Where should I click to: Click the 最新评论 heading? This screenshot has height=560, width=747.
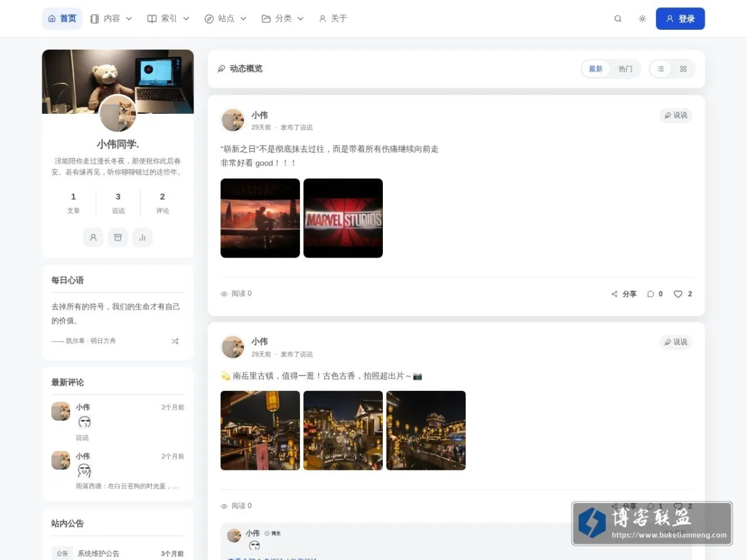(67, 382)
